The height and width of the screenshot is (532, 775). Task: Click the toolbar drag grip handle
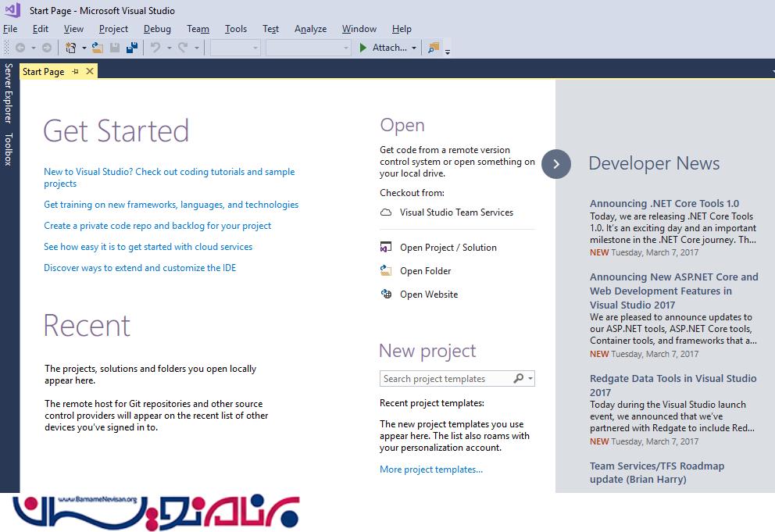(x=6, y=48)
